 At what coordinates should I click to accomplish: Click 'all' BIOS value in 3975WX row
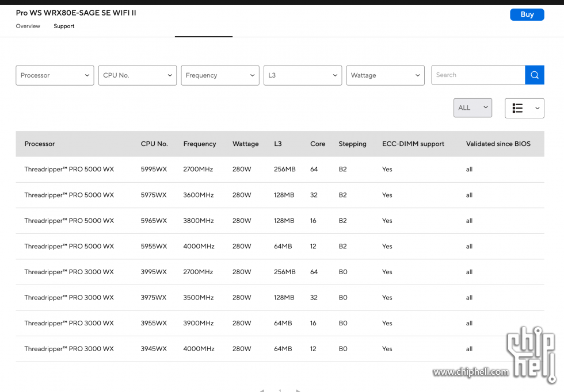(x=469, y=298)
